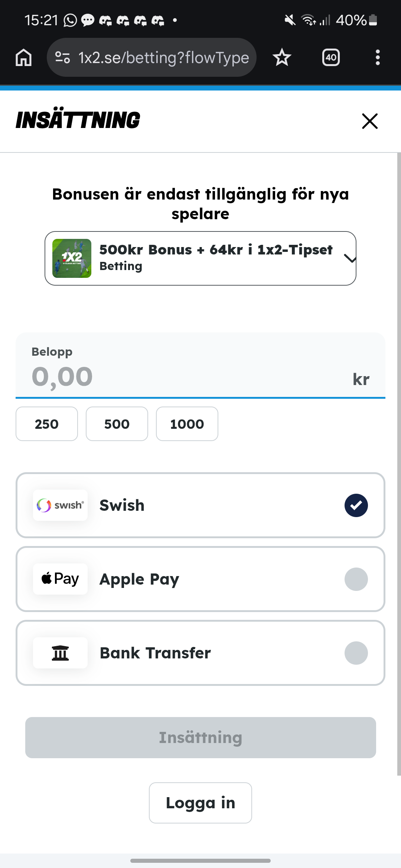Tap the 1x2.se address bar URL
This screenshot has width=401, height=868.
click(163, 57)
